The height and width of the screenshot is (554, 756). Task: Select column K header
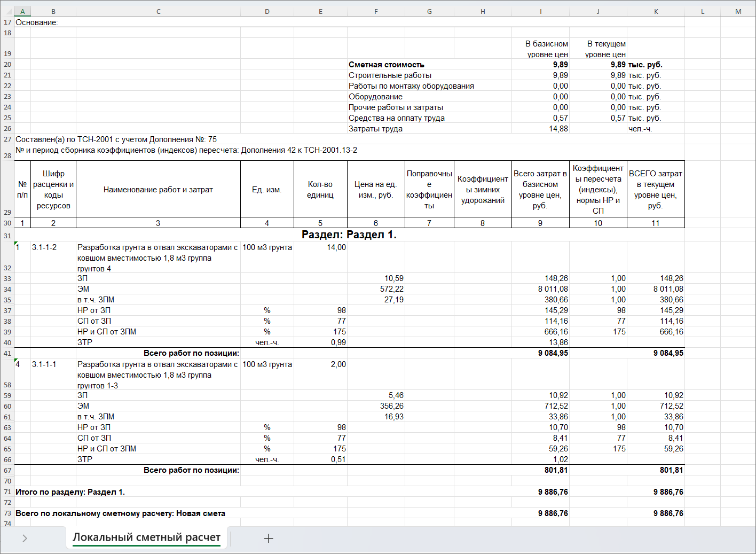(x=656, y=11)
